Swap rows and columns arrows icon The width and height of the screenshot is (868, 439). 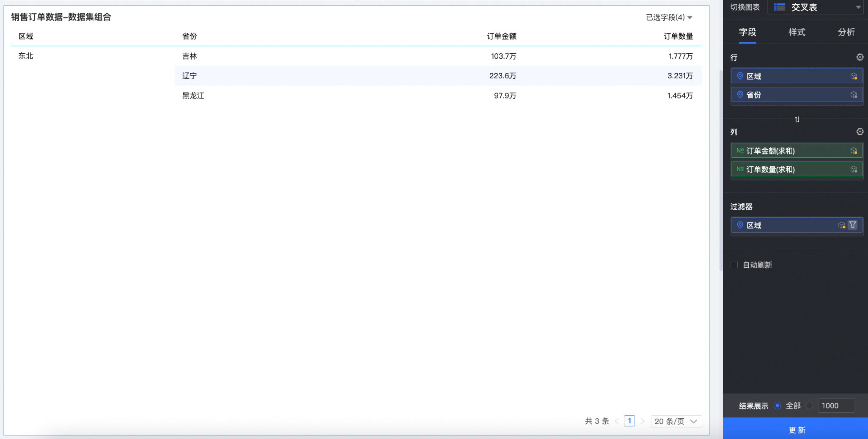click(797, 120)
